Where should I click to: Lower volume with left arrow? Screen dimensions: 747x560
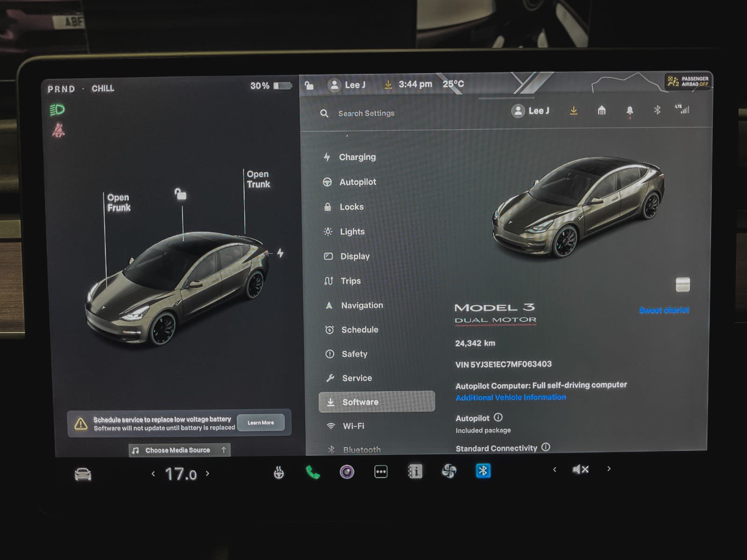[x=555, y=469]
